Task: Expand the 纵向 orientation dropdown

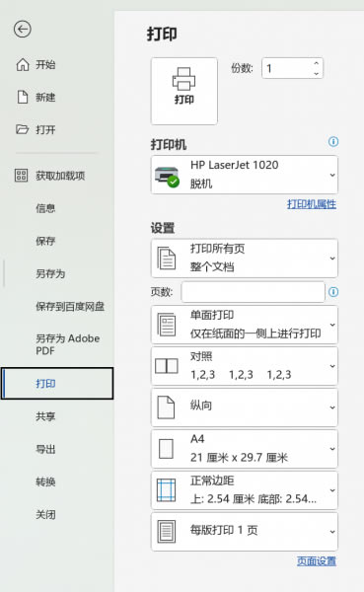Action: pyautogui.click(x=245, y=407)
